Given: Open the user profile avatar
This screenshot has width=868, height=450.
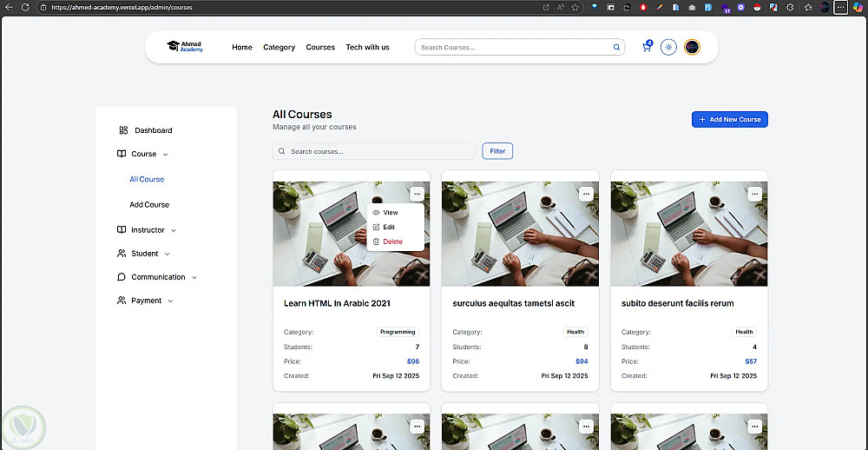Looking at the screenshot, I should (692, 47).
